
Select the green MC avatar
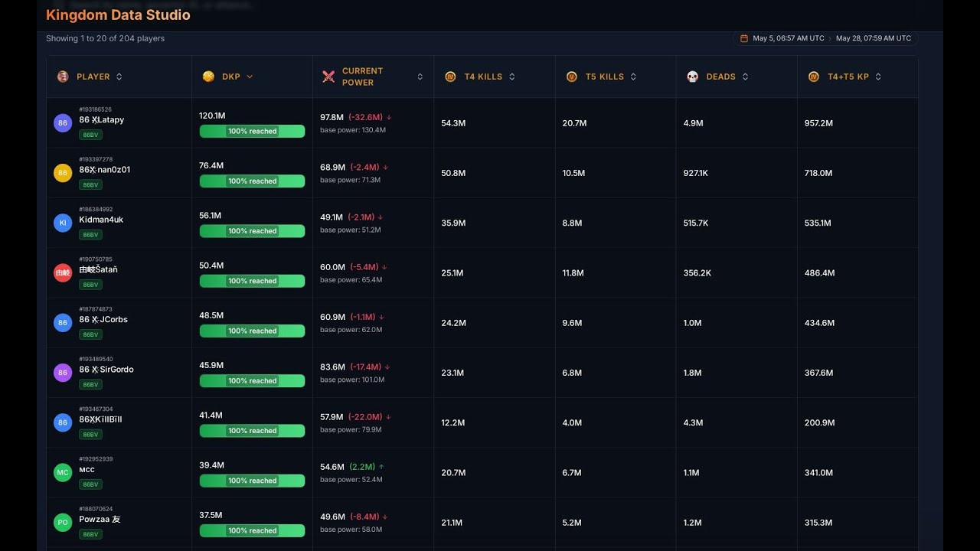[x=63, y=473]
